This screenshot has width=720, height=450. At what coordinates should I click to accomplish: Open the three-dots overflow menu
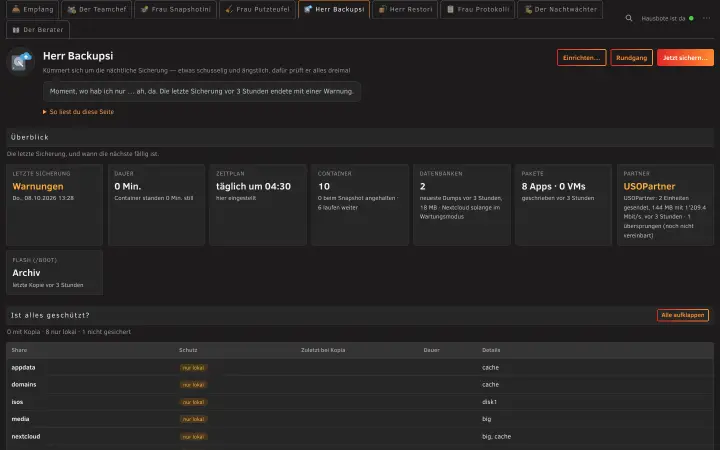(x=706, y=18)
